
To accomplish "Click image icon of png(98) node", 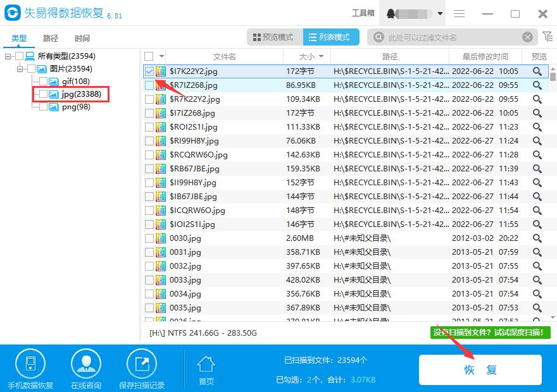I will coord(54,107).
